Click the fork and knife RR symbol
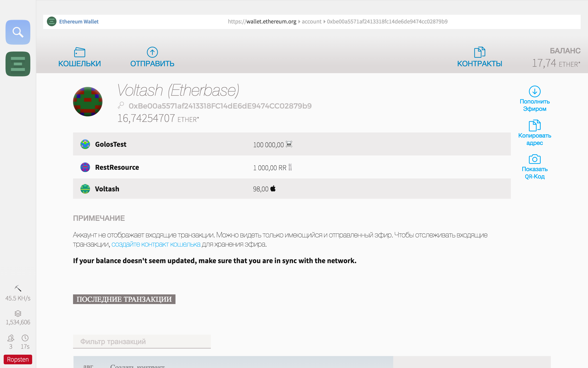Viewport: 588px width, 368px height. click(290, 167)
